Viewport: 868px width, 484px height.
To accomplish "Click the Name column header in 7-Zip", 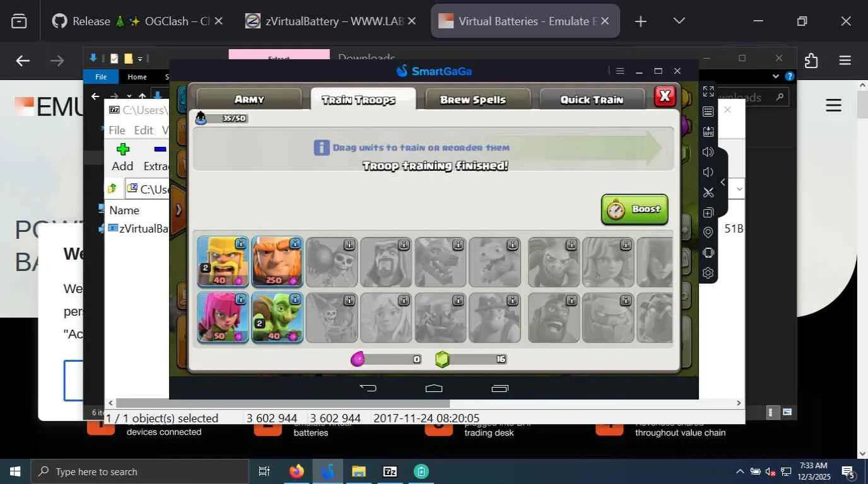I will [124, 210].
